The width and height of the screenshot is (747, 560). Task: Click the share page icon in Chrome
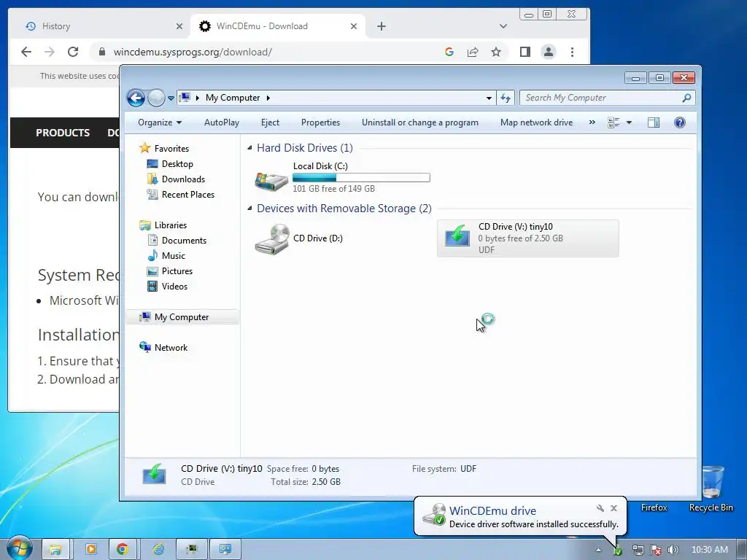(473, 52)
